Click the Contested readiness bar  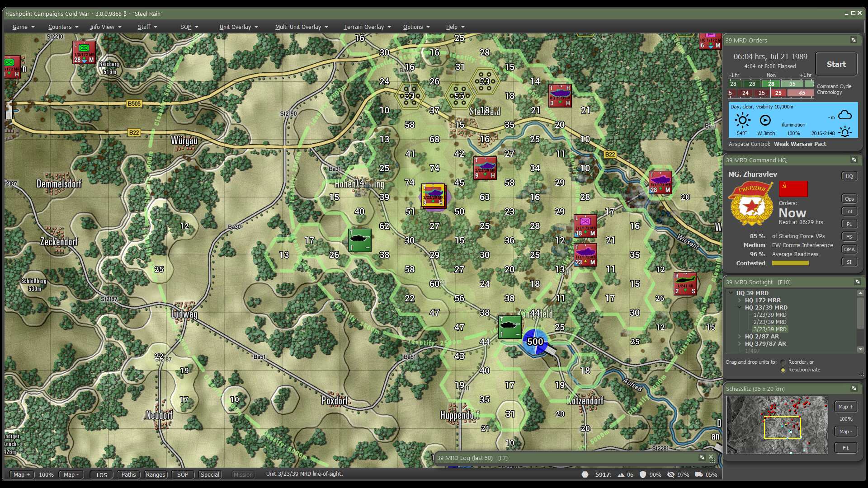coord(790,263)
